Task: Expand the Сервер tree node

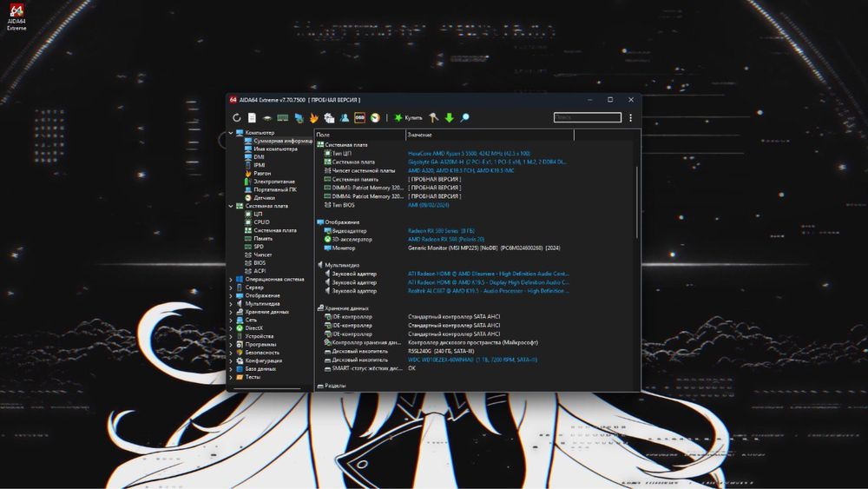Action: coord(231,287)
